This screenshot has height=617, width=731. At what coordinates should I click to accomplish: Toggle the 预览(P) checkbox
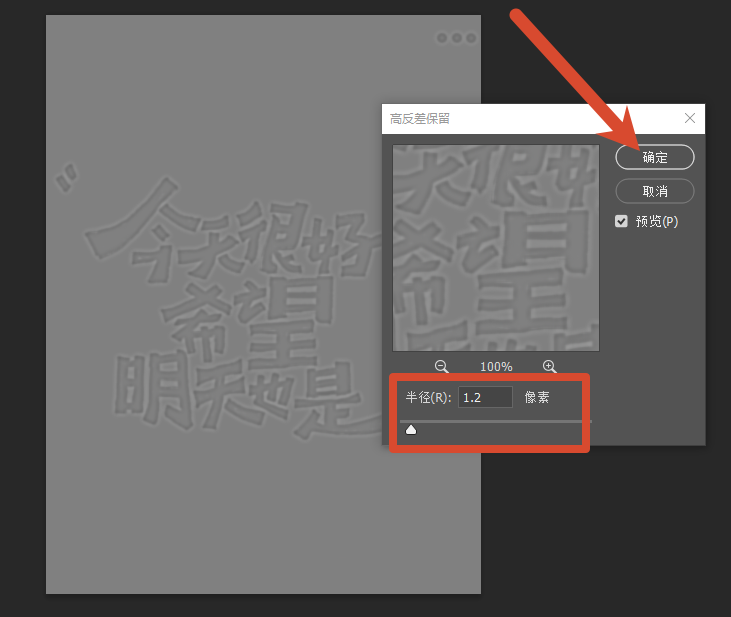(x=621, y=221)
